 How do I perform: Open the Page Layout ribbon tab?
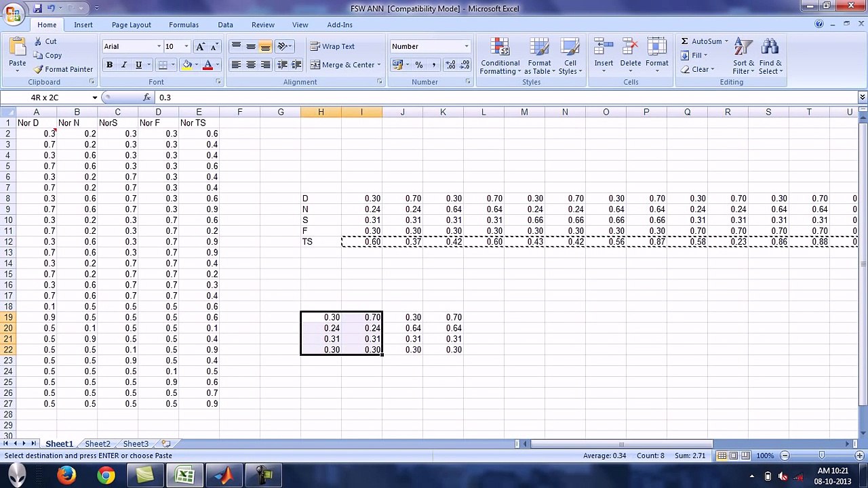click(132, 25)
